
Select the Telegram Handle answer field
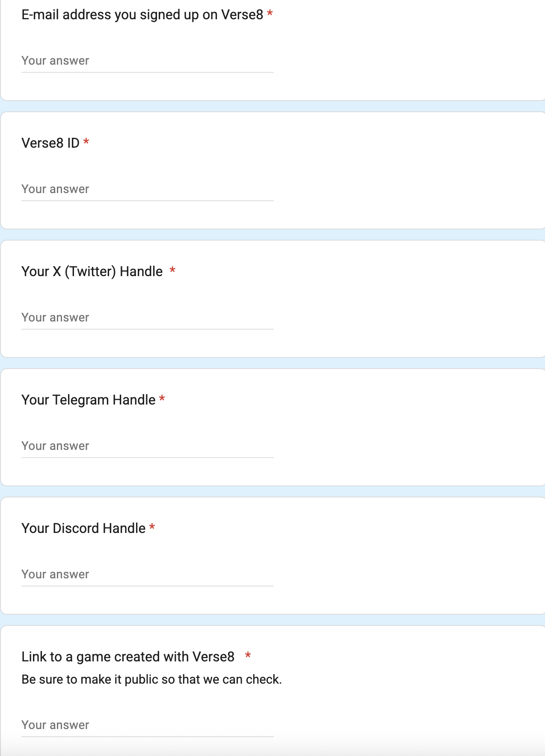click(x=147, y=446)
